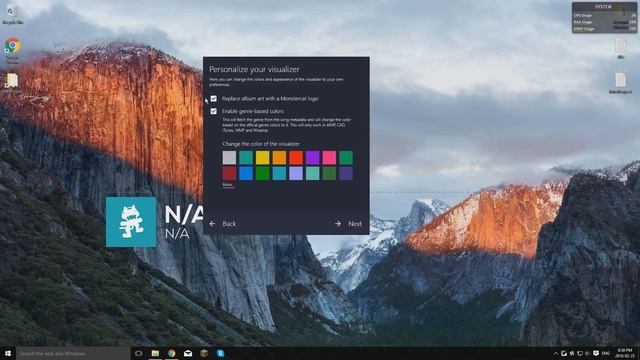Choose the orange color swatch
Viewport: 640px width, 360px height.
coord(279,158)
